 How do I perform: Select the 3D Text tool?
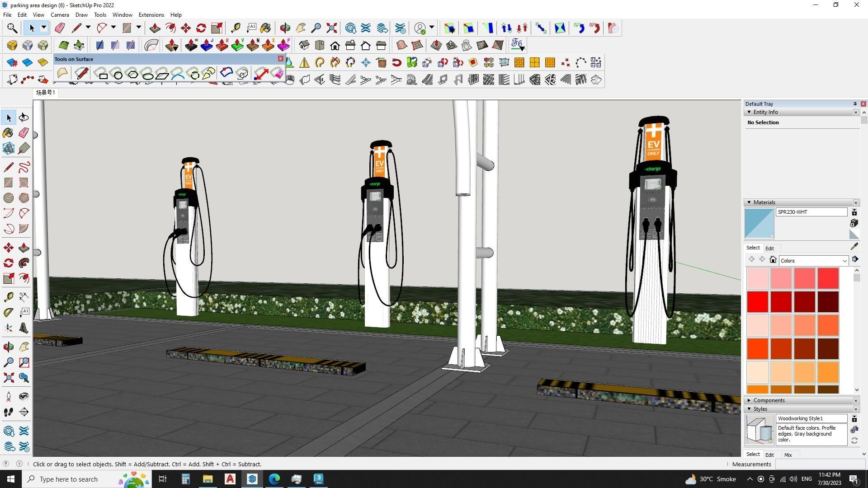[24, 328]
